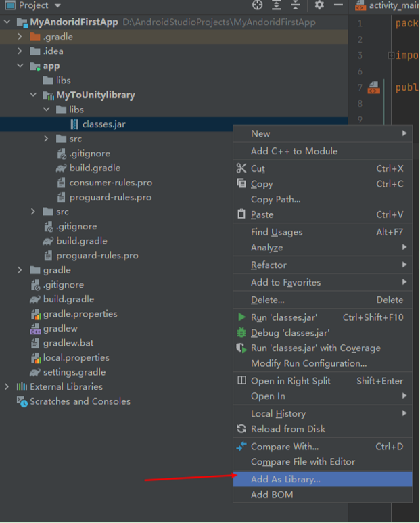Click the related XML gutter icon on line 7
Image resolution: width=420 pixels, height=523 pixels.
[x=373, y=87]
